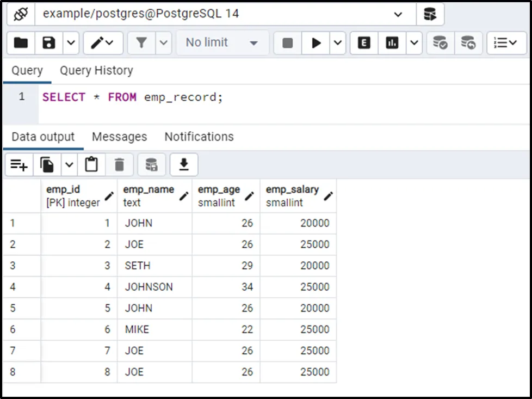Expand the Execute options dropdown arrow
The height and width of the screenshot is (399, 532).
338,43
